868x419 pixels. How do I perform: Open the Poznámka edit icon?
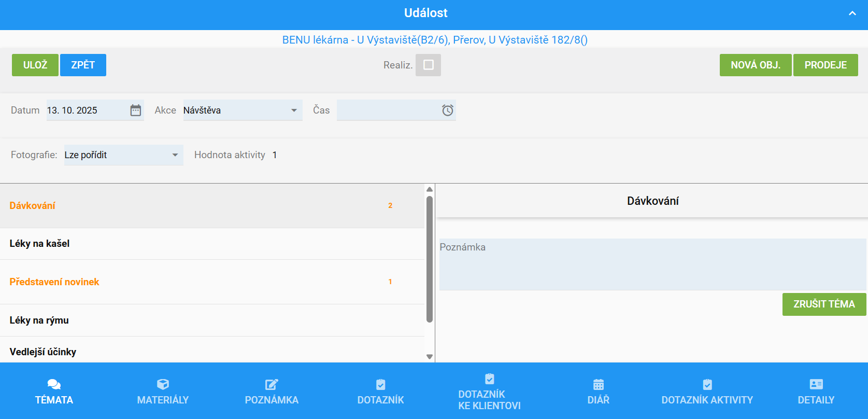pos(272,384)
